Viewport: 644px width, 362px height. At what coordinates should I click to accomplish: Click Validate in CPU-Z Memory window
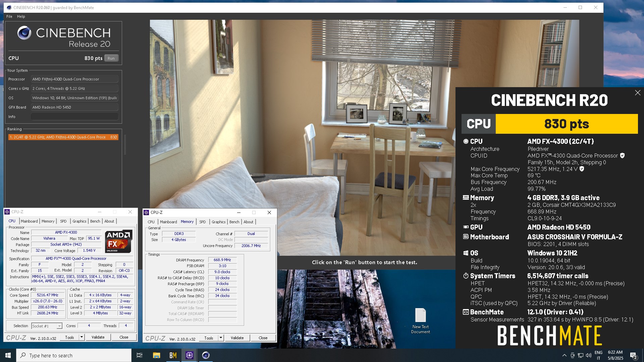(237, 338)
